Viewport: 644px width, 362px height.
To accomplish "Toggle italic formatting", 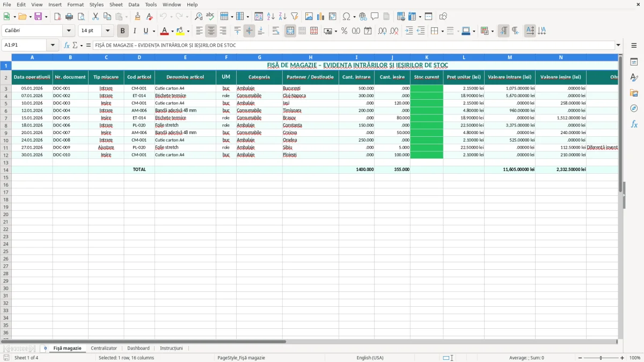I will [135, 31].
